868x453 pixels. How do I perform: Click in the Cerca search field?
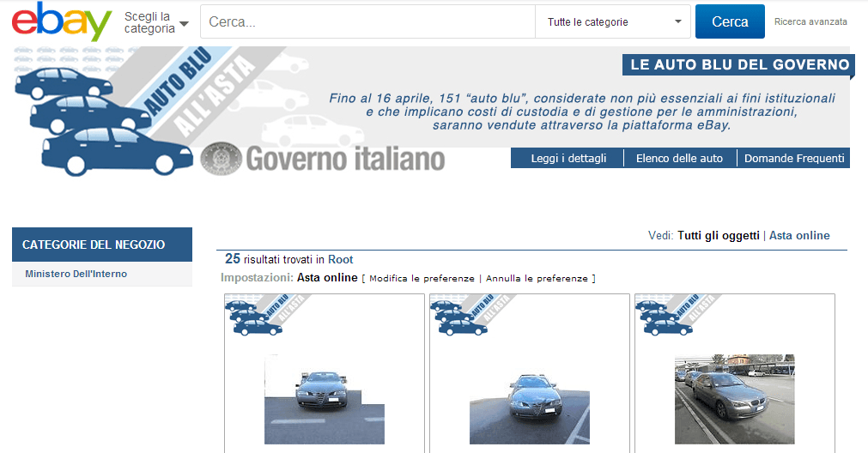[x=367, y=22]
